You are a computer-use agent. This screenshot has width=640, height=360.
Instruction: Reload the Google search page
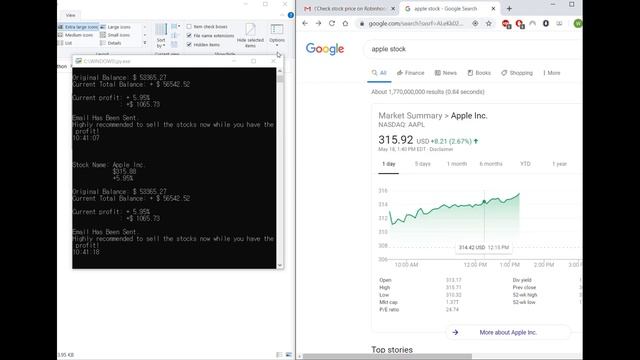pos(332,23)
